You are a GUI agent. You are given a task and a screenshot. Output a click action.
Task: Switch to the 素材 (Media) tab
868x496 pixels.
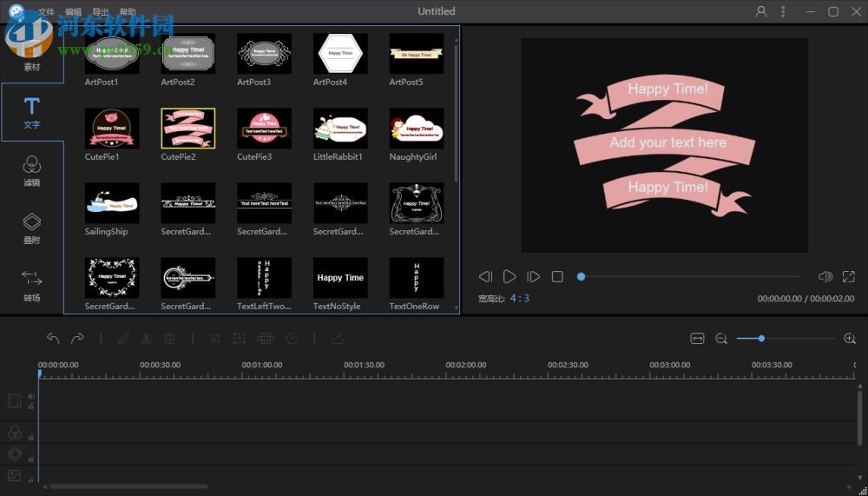31,59
